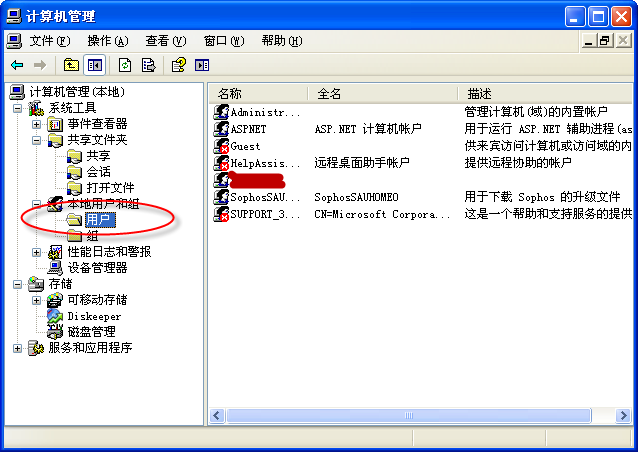The image size is (638, 452).
Task: Expand the 事件查看器 node
Action: point(37,124)
